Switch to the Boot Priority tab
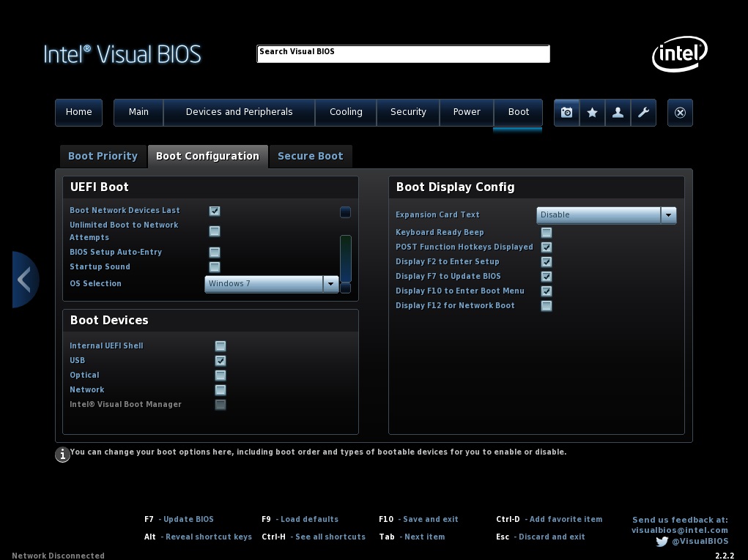This screenshot has height=560, width=748. [103, 157]
